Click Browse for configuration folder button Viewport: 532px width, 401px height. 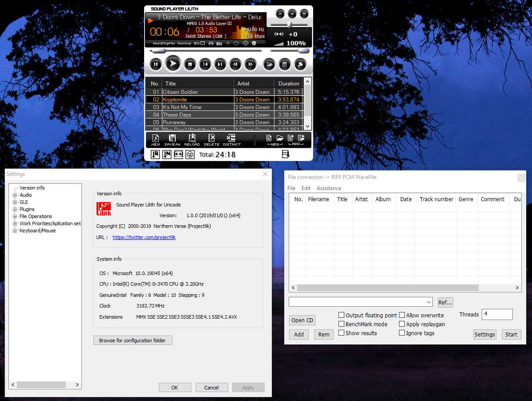coord(133,340)
